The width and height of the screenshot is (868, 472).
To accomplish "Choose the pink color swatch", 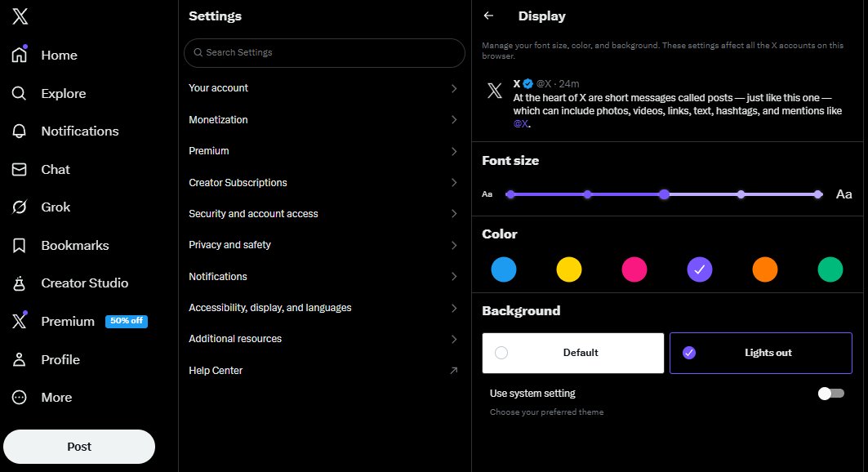I will (634, 269).
